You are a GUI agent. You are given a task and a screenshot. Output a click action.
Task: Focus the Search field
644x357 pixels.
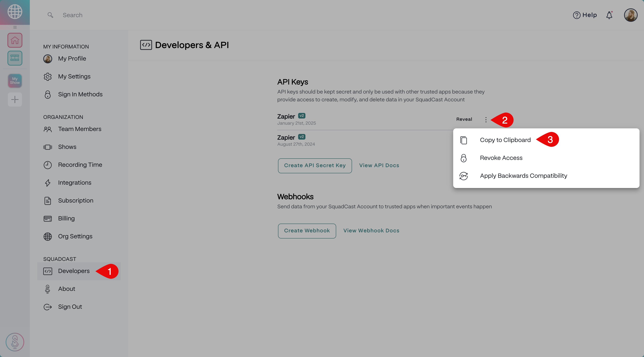pyautogui.click(x=72, y=15)
